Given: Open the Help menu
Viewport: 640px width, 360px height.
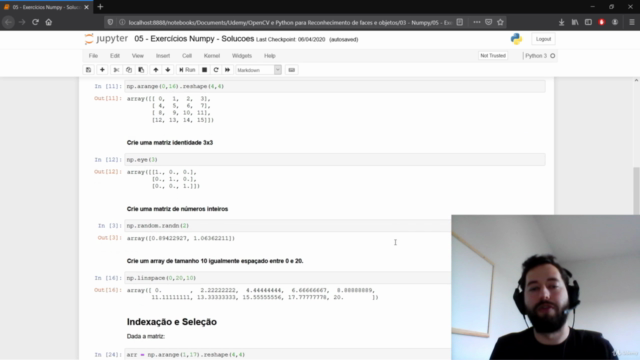Looking at the screenshot, I should pyautogui.click(x=270, y=56).
